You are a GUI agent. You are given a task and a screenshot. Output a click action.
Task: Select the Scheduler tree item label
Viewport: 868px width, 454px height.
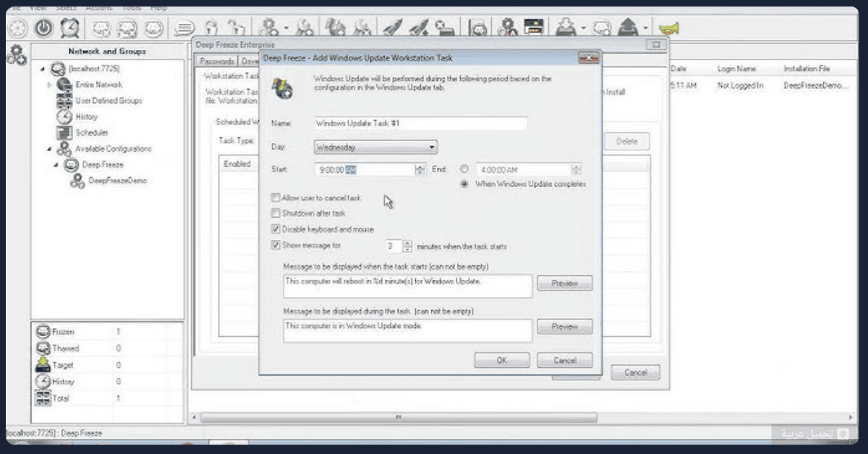click(x=92, y=133)
